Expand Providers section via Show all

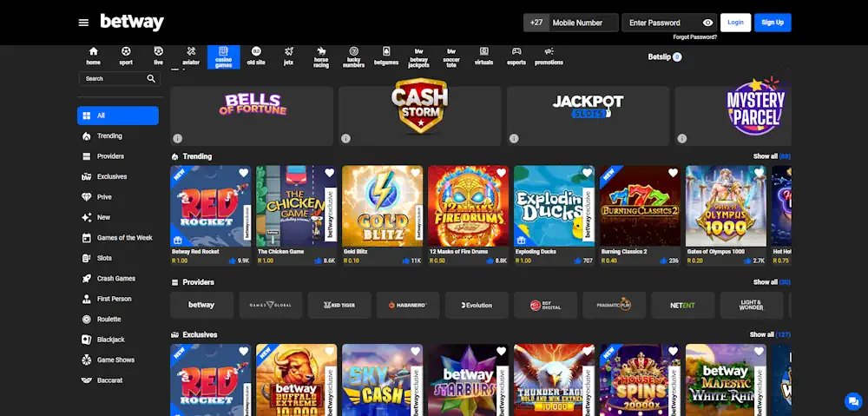point(772,282)
